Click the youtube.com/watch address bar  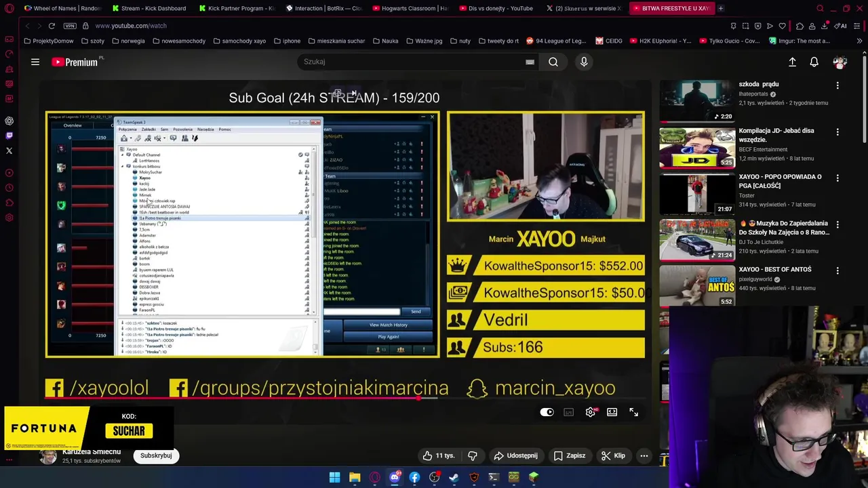131,26
